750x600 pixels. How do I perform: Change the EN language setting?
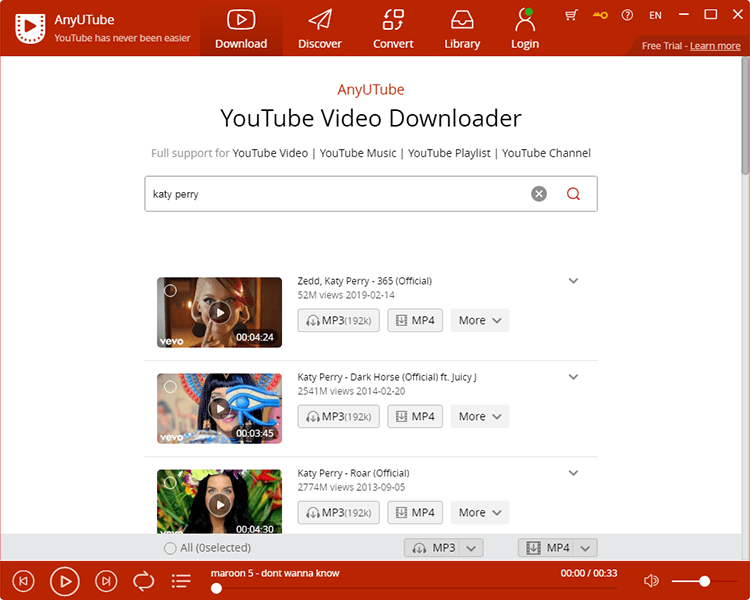[655, 15]
